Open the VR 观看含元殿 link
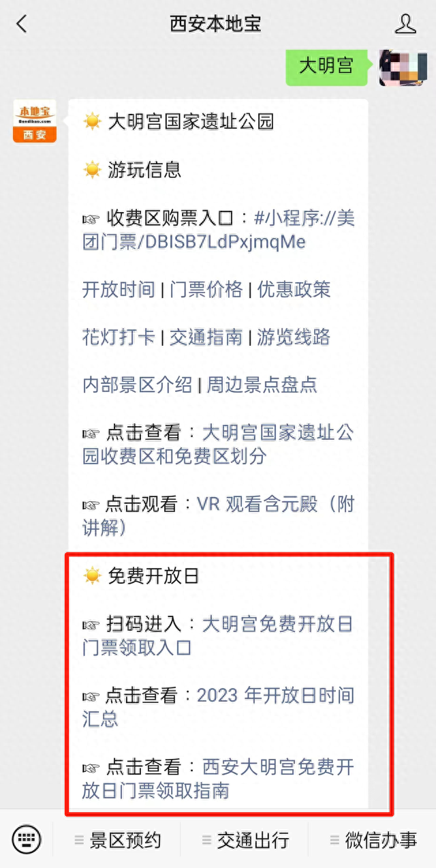Image resolution: width=436 pixels, height=868 pixels. (219, 516)
